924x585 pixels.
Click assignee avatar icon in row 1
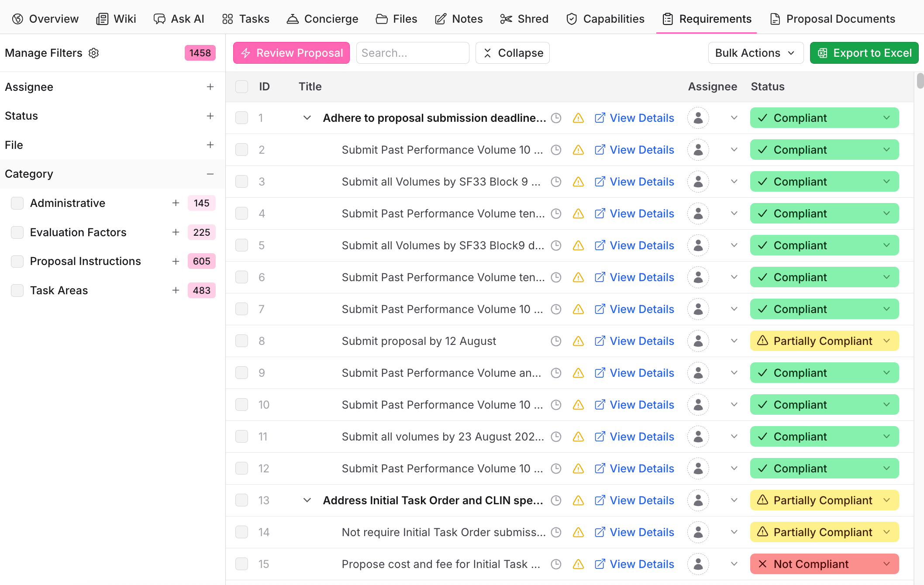pyautogui.click(x=698, y=118)
